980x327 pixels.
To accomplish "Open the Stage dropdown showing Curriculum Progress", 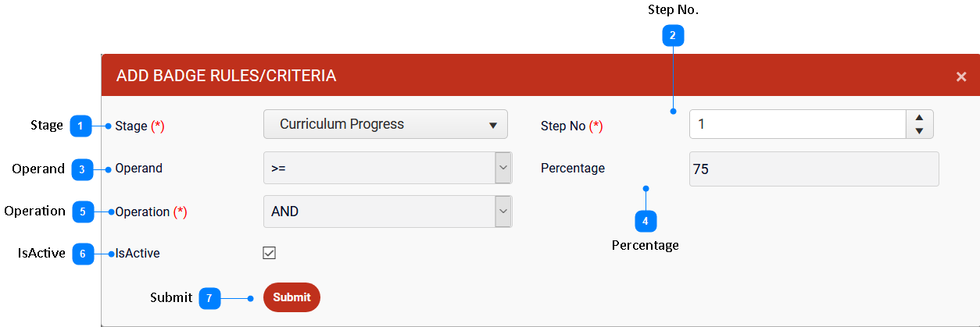I will click(385, 124).
